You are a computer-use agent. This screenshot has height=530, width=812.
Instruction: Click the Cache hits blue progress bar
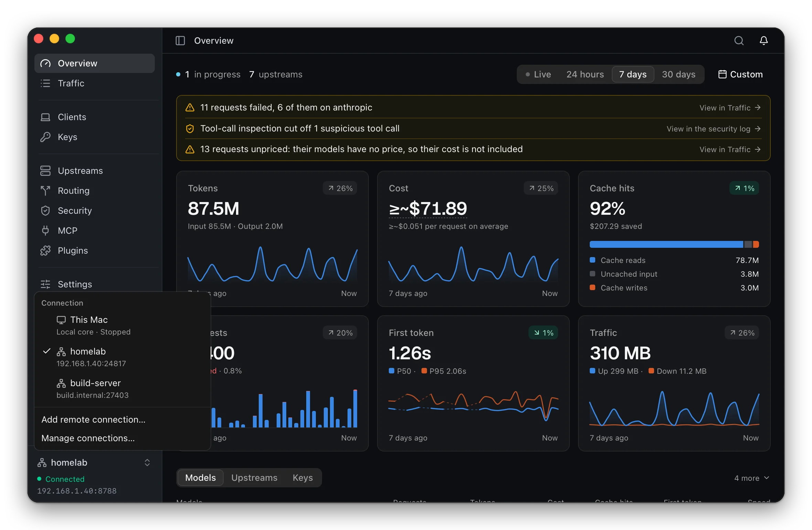point(666,244)
